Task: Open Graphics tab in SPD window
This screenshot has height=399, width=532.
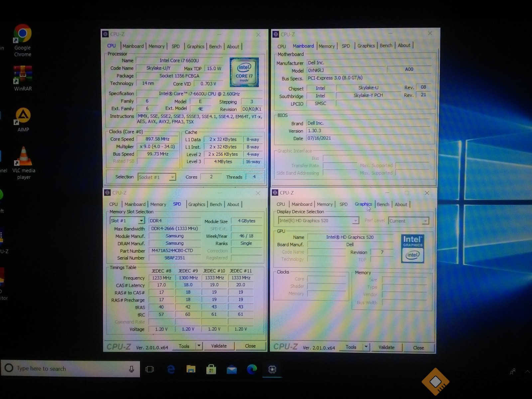Action: [197, 204]
